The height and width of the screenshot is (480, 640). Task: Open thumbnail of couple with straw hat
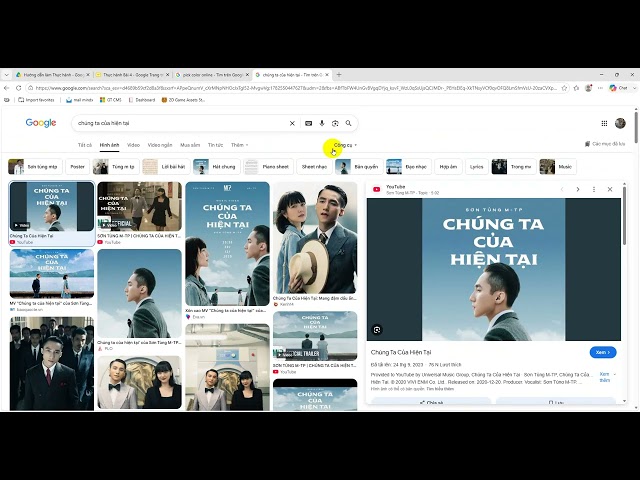(x=315, y=238)
